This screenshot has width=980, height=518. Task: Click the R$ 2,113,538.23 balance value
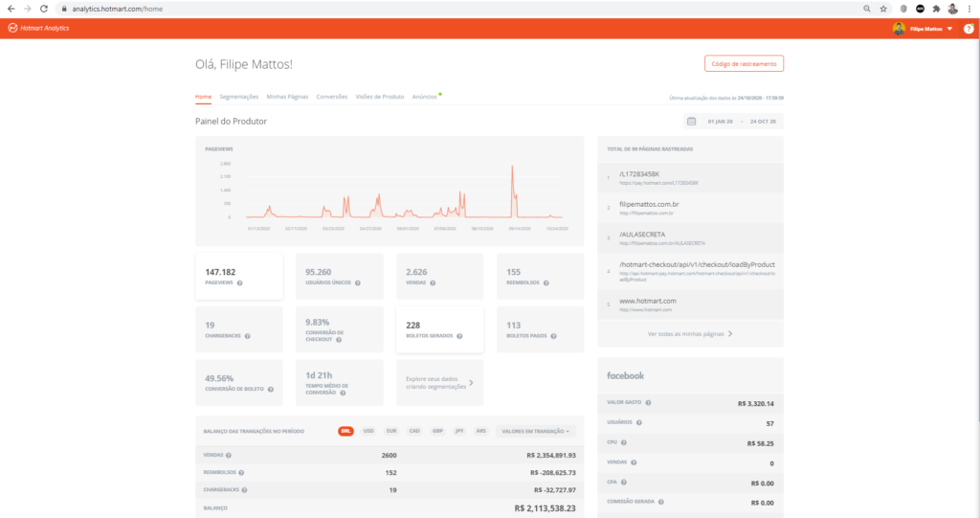(x=545, y=508)
